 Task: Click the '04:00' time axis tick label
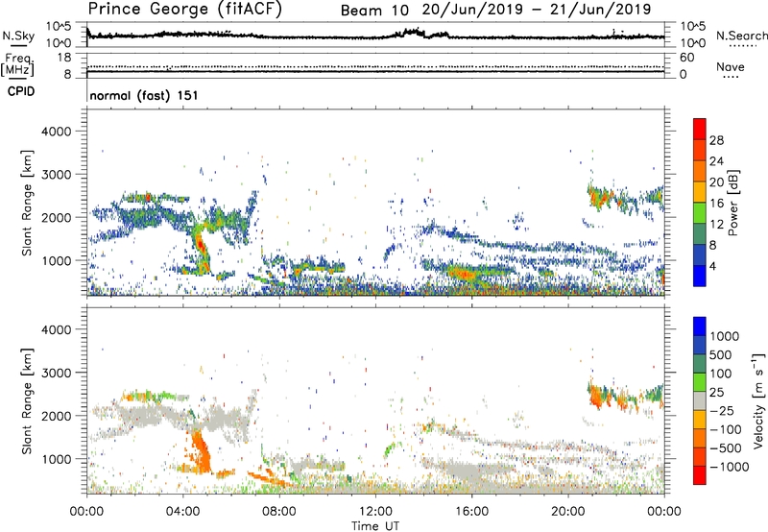point(183,512)
